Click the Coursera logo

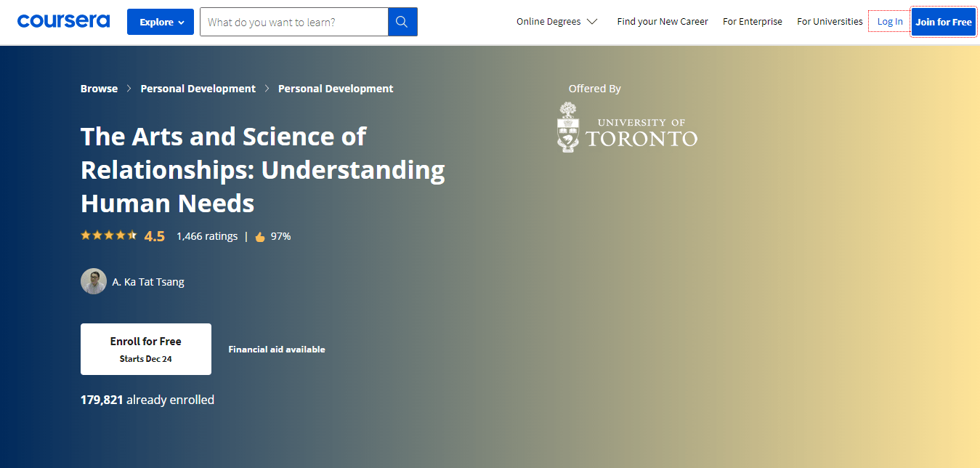[x=63, y=21]
